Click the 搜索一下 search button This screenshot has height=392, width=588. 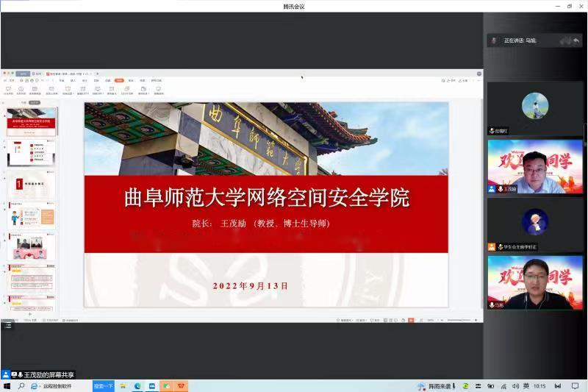click(104, 386)
